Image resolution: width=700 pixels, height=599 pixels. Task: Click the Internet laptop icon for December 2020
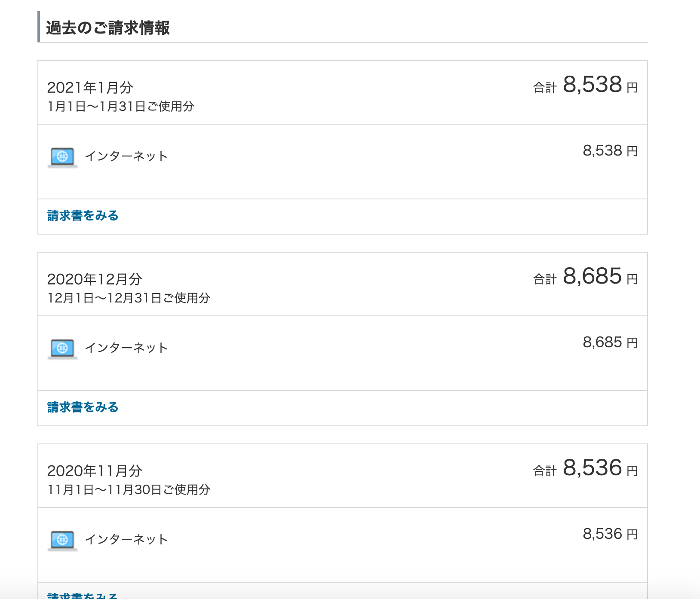click(x=62, y=349)
